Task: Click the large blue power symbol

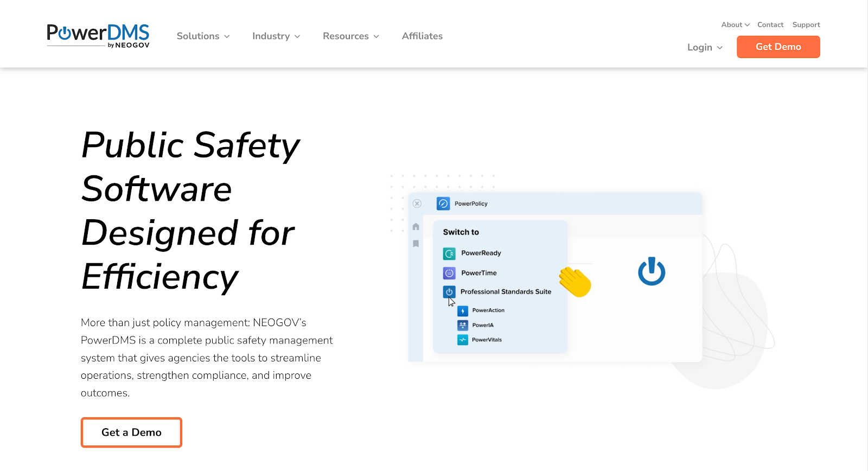Action: tap(652, 271)
